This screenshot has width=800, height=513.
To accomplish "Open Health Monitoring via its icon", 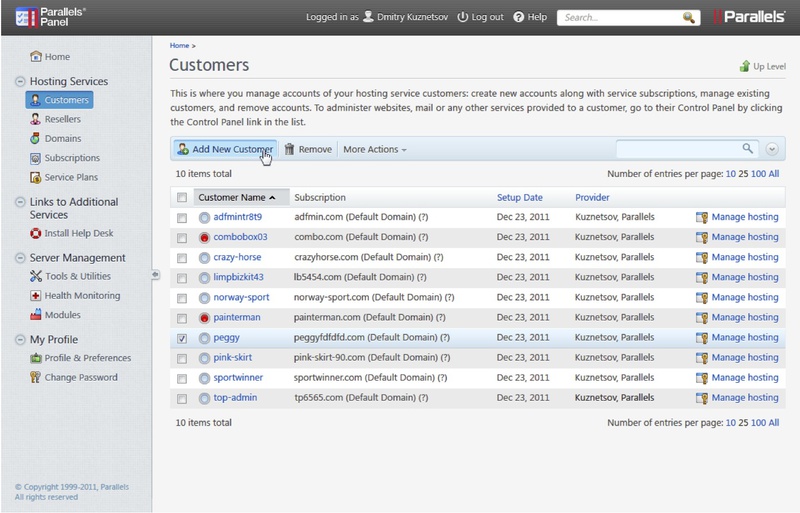I will pyautogui.click(x=36, y=296).
